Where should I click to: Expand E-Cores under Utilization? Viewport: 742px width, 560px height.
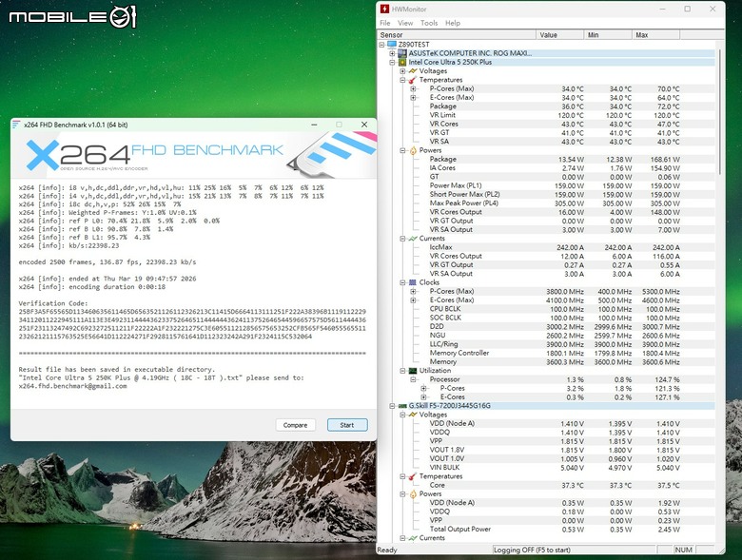[x=423, y=396]
